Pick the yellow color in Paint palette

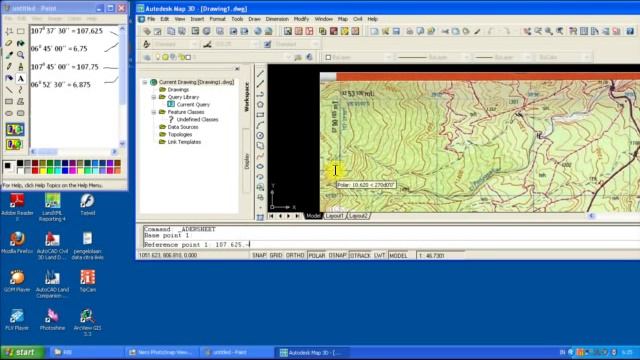[42, 171]
